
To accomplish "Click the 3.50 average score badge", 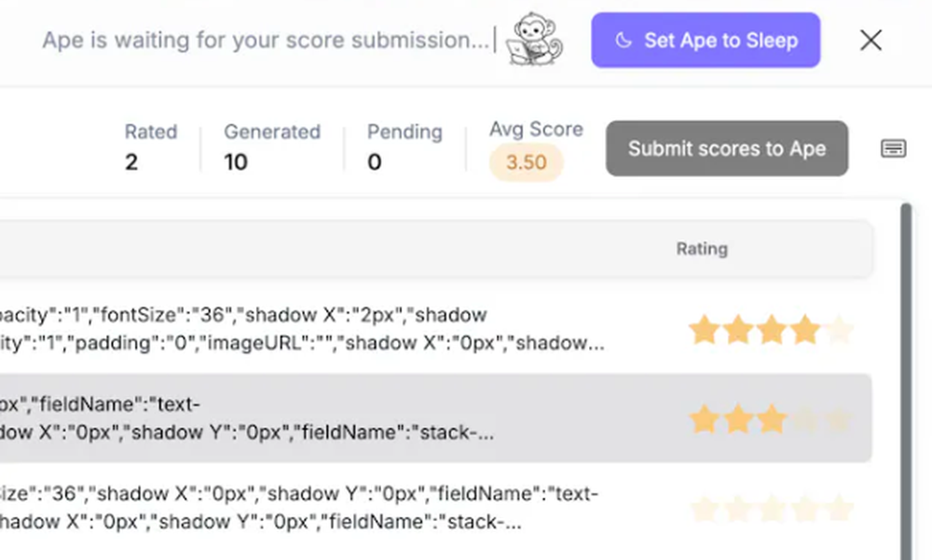I will (526, 162).
